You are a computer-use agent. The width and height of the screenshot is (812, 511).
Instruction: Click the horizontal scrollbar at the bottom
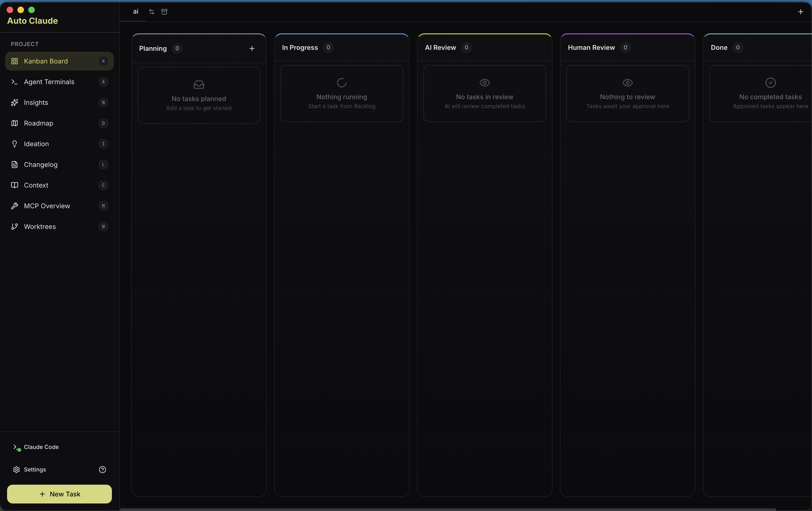[448, 509]
